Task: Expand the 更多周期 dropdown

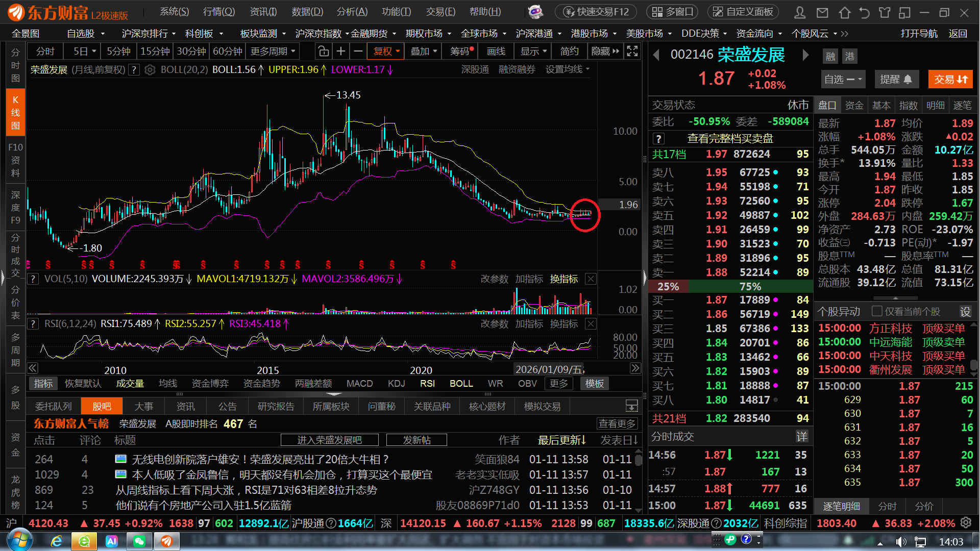Action: (273, 52)
